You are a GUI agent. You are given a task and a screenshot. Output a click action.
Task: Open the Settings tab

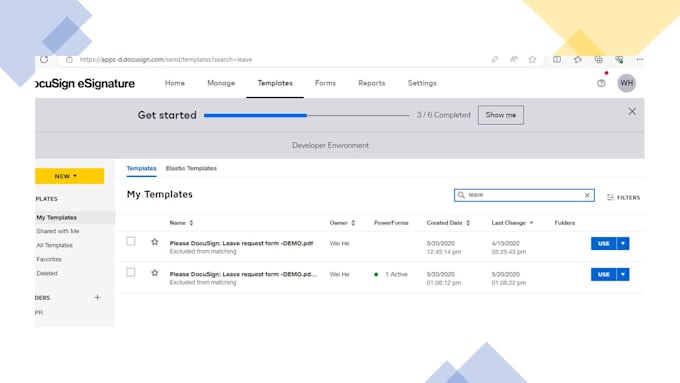click(422, 83)
